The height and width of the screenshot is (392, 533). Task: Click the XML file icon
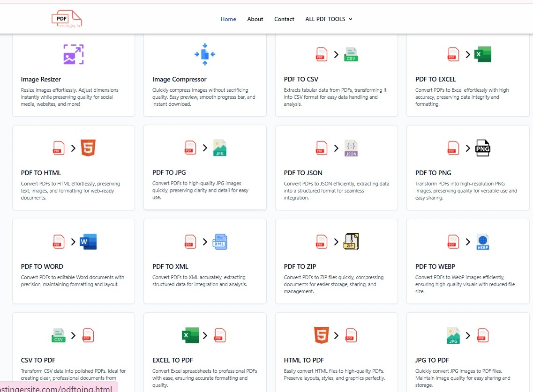click(219, 242)
